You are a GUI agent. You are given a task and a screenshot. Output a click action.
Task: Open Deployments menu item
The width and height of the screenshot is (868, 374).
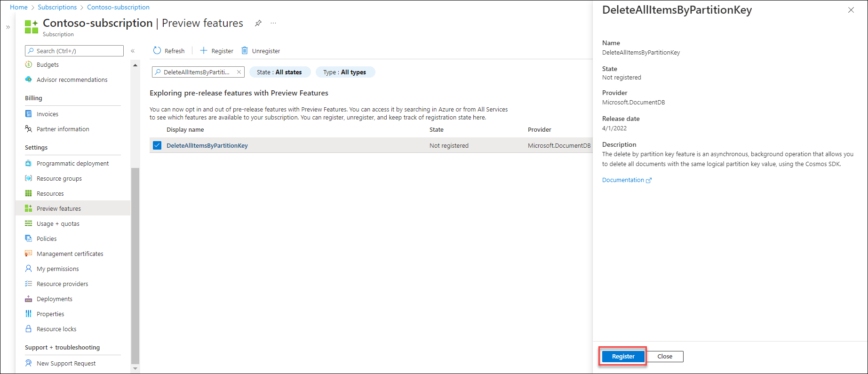pyautogui.click(x=73, y=299)
